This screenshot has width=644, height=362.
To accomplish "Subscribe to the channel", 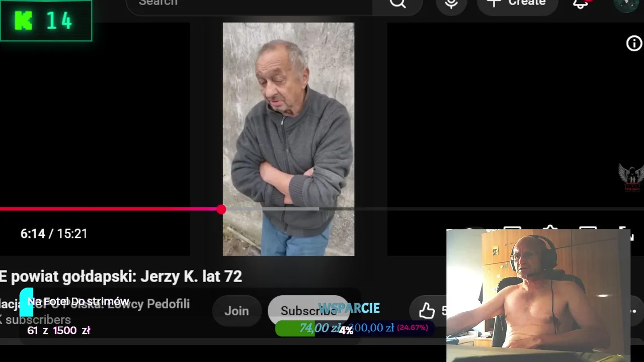I will tap(308, 311).
